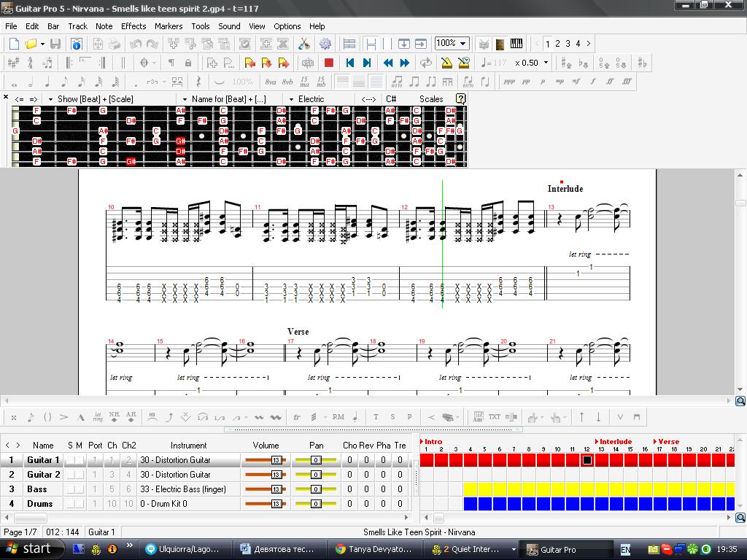Toggle the fretboard panel icon
This screenshot has width=747, height=560.
point(500,44)
